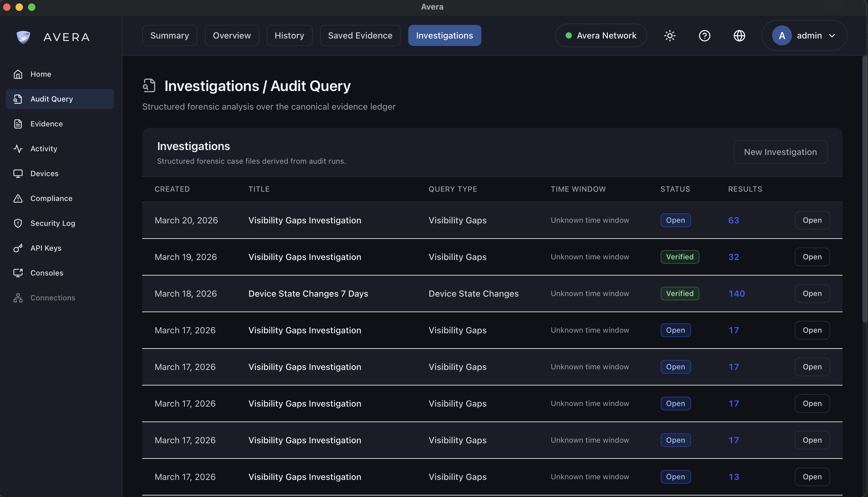This screenshot has width=868, height=497.
Task: Open the Activity panel
Action: click(44, 148)
